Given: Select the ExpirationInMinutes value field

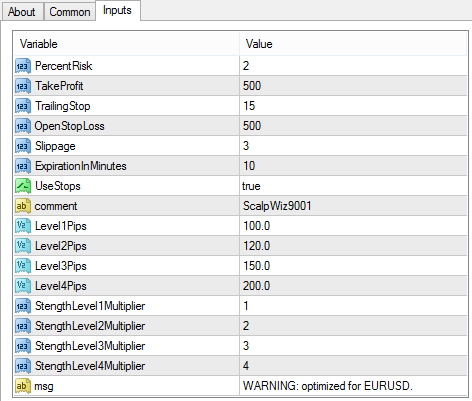Looking at the screenshot, I should [x=353, y=166].
